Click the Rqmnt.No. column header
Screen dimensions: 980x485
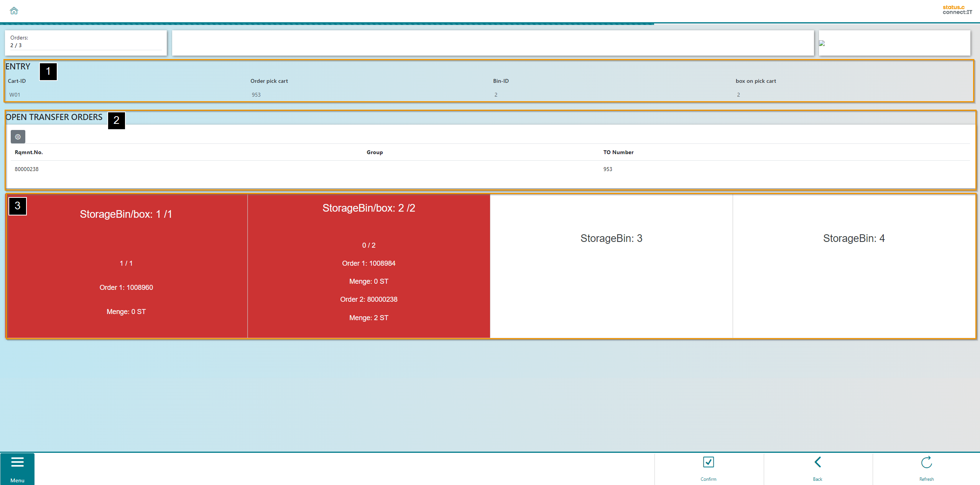pos(29,152)
